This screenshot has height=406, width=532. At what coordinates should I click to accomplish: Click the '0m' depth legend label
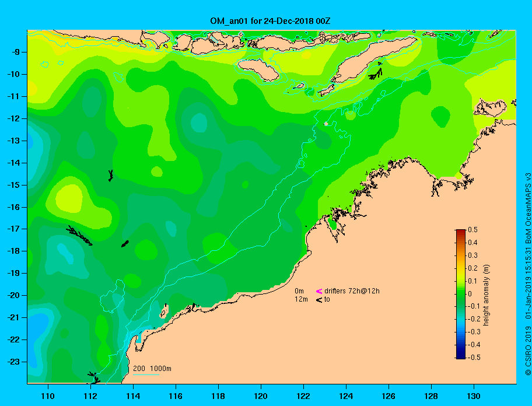coord(299,291)
